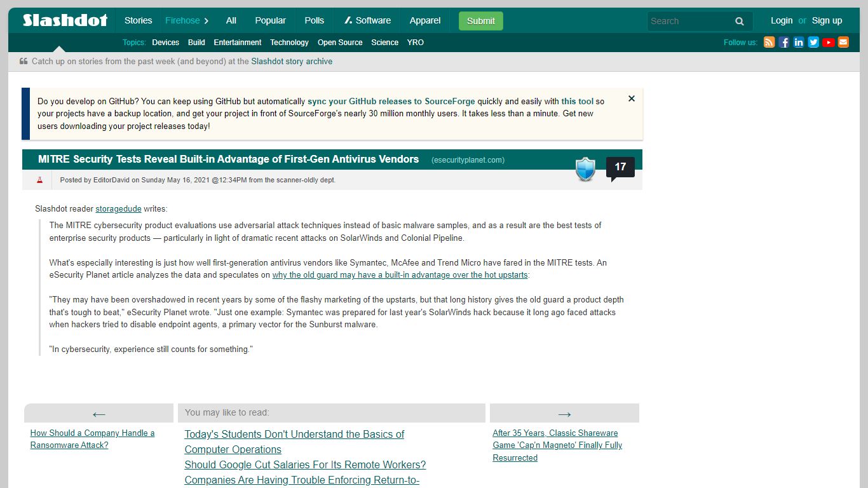
Task: Open the Software menu item
Action: click(367, 20)
